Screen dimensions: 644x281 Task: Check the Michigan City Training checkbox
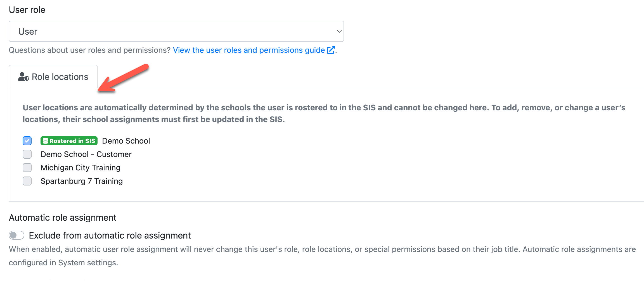[27, 168]
